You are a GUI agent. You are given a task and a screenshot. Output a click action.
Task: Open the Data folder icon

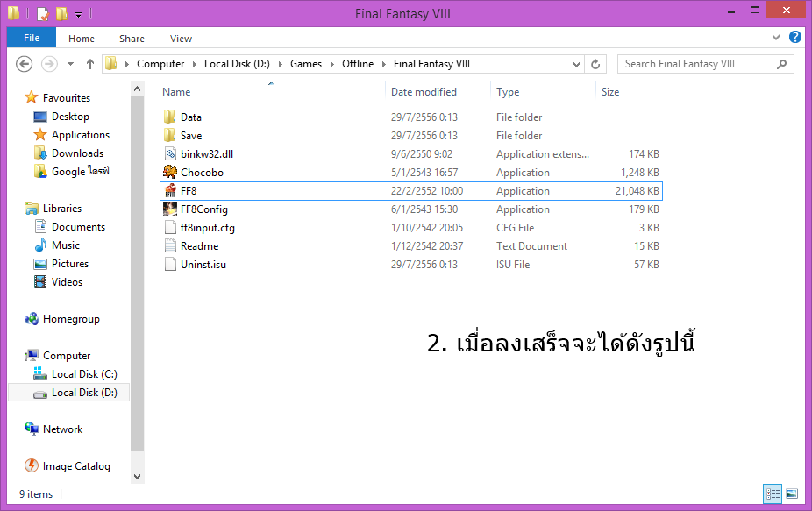[x=169, y=117]
